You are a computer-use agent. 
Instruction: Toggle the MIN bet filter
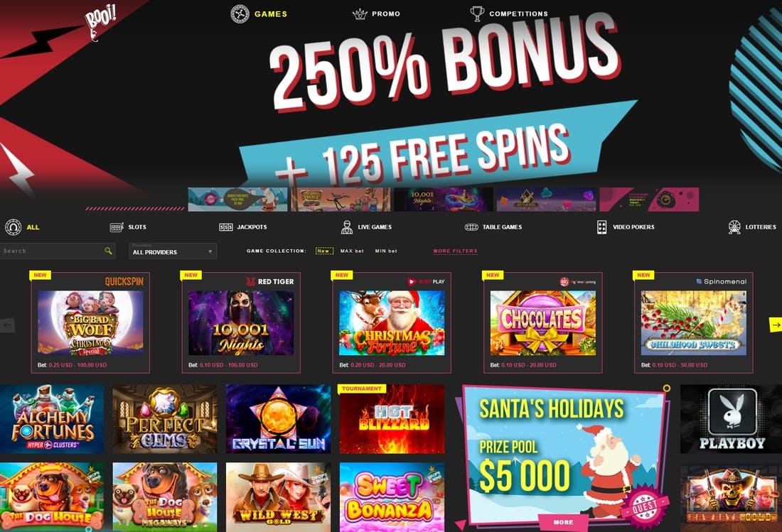tap(386, 251)
